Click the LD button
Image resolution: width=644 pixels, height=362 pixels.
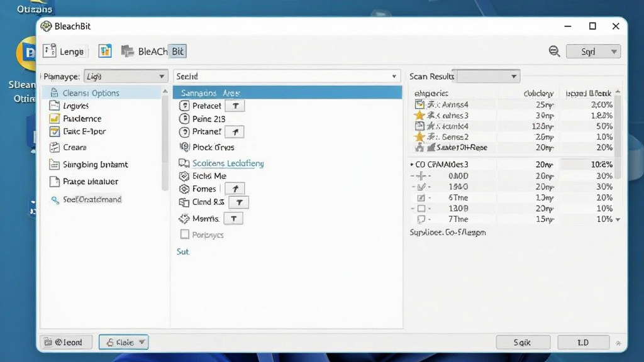[x=583, y=343]
